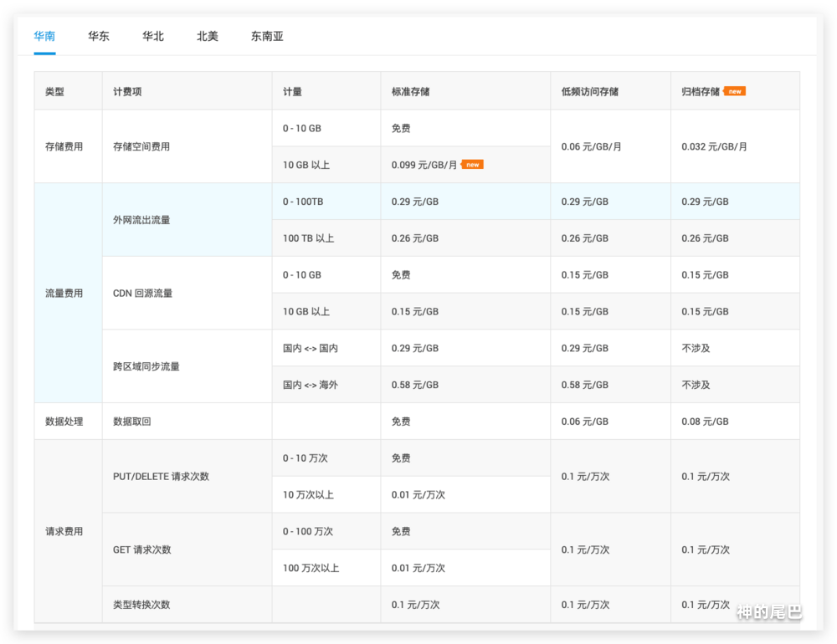Open the 东南亚 region tab

[267, 37]
